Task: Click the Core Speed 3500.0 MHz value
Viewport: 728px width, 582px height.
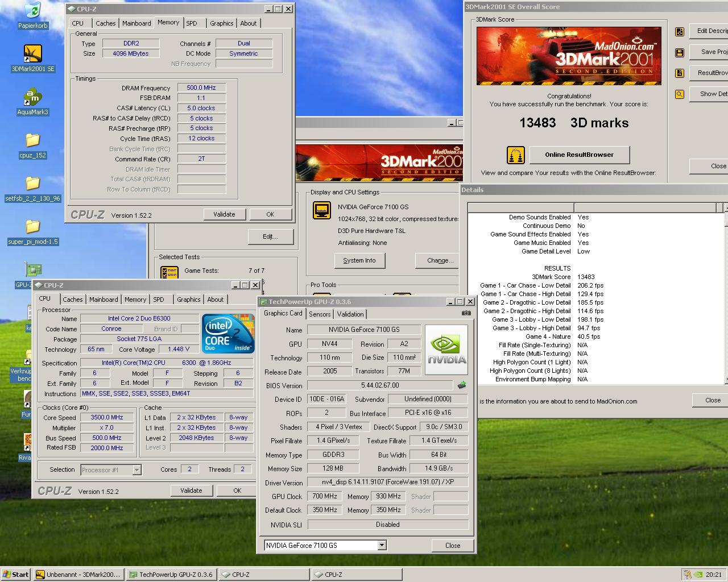Action: [107, 417]
